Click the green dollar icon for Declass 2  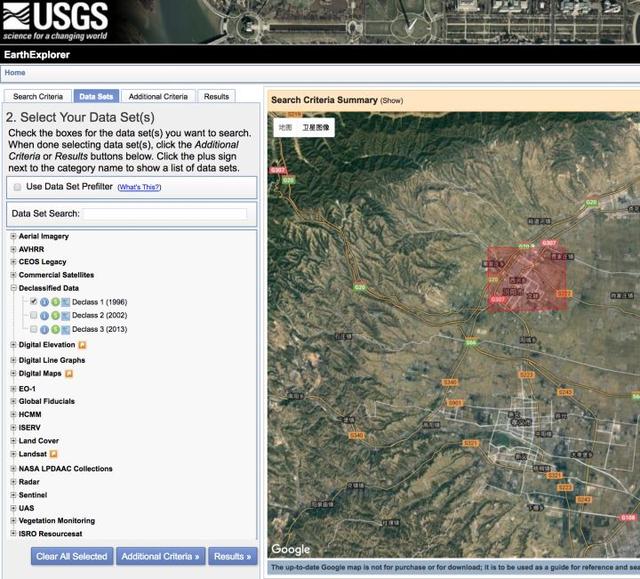[55, 316]
